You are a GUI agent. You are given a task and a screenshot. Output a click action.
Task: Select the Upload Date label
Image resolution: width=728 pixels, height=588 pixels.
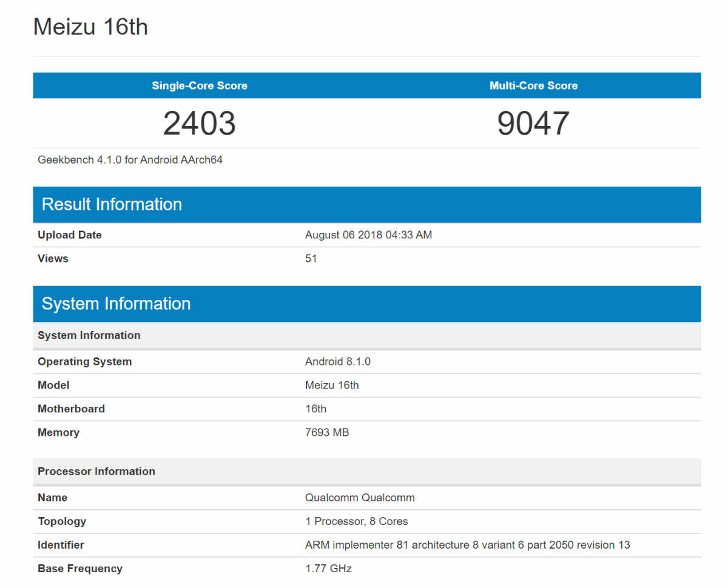point(70,235)
